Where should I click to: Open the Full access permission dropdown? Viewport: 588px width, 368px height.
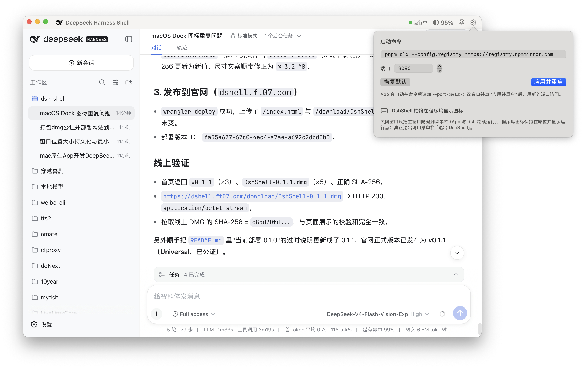pyautogui.click(x=194, y=314)
